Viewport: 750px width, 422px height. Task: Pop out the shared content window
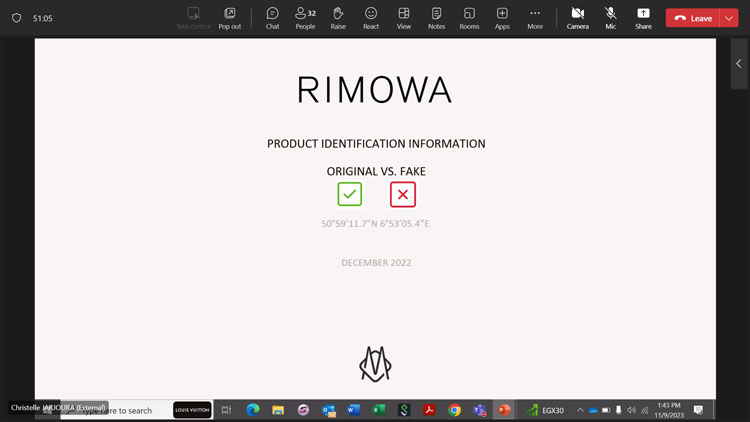(x=229, y=17)
